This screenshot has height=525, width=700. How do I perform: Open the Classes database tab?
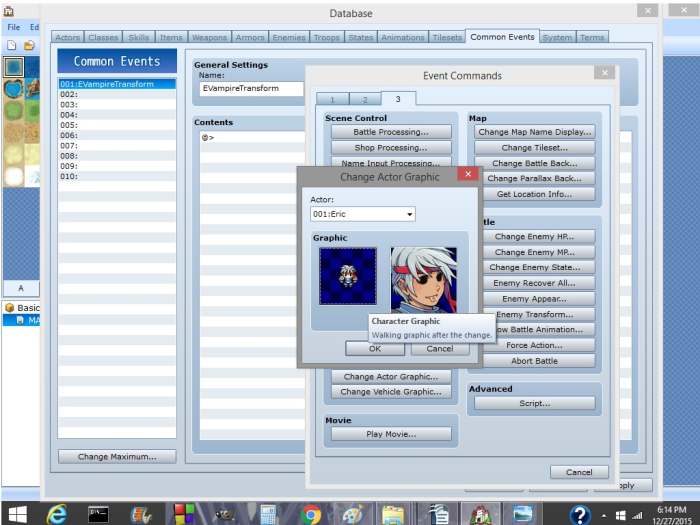pos(103,38)
